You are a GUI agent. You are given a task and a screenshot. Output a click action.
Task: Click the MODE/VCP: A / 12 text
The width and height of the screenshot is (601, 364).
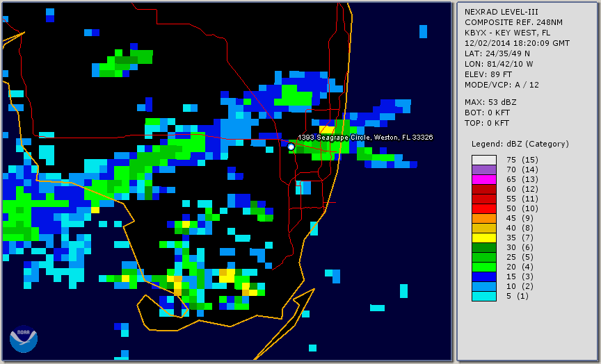(x=502, y=85)
